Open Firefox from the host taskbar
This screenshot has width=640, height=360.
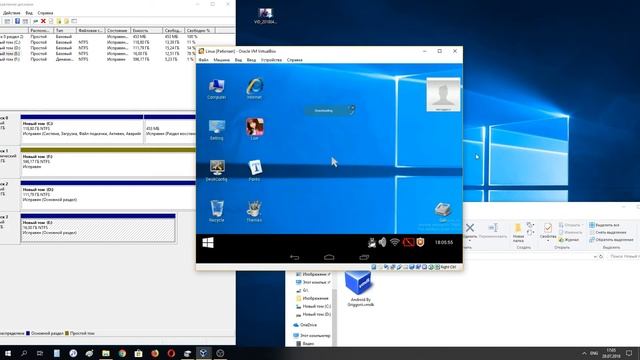pyautogui.click(x=155, y=353)
